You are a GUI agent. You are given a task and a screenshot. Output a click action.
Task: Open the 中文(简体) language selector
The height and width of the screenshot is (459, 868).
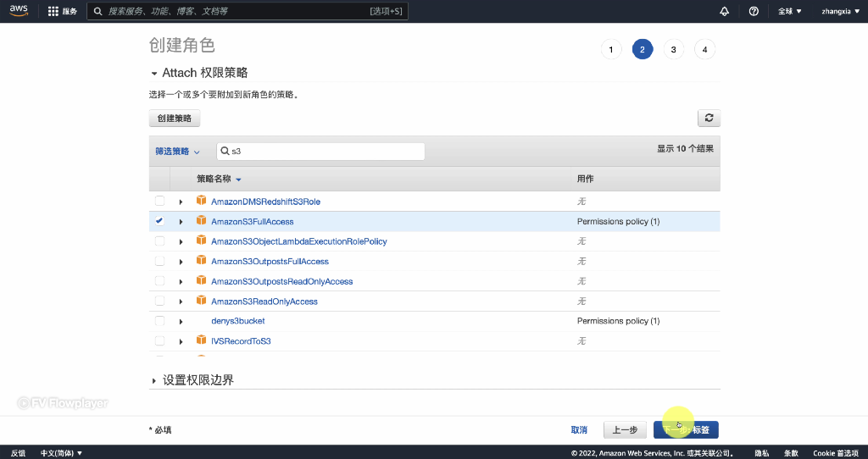61,453
